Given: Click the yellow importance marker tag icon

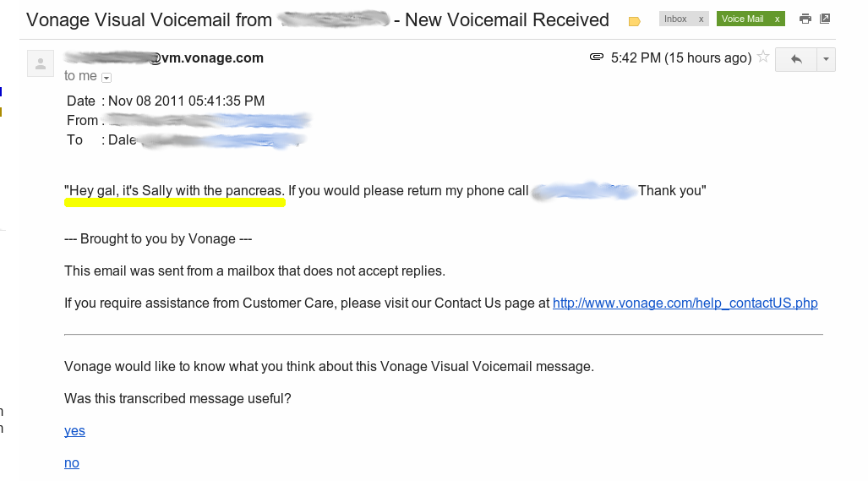Looking at the screenshot, I should point(635,22).
